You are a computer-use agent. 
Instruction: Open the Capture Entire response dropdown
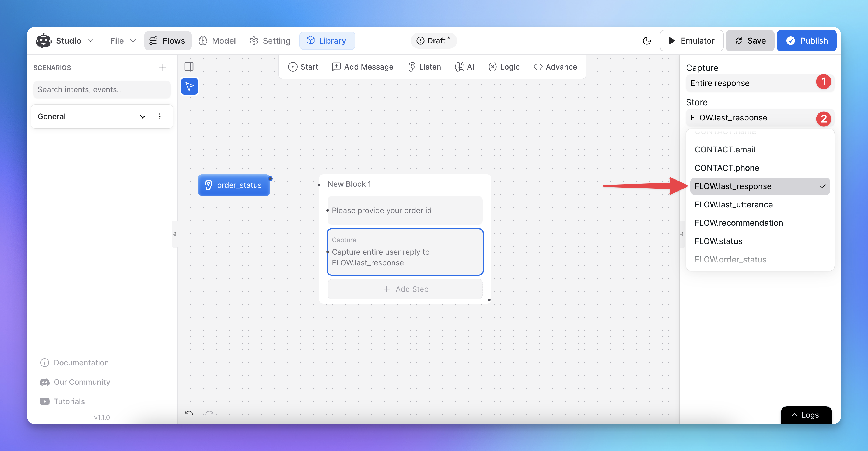tap(760, 83)
